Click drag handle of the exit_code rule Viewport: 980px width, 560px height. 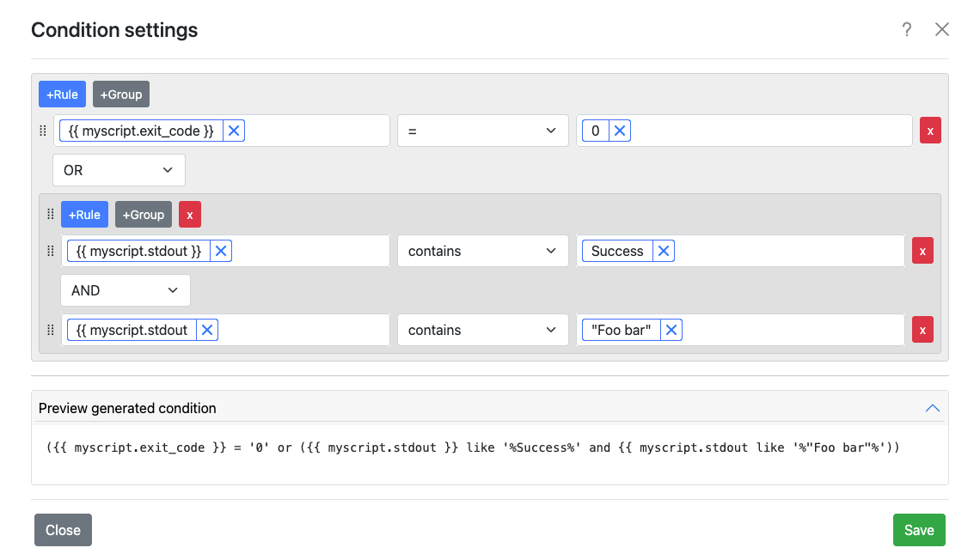[x=43, y=131]
